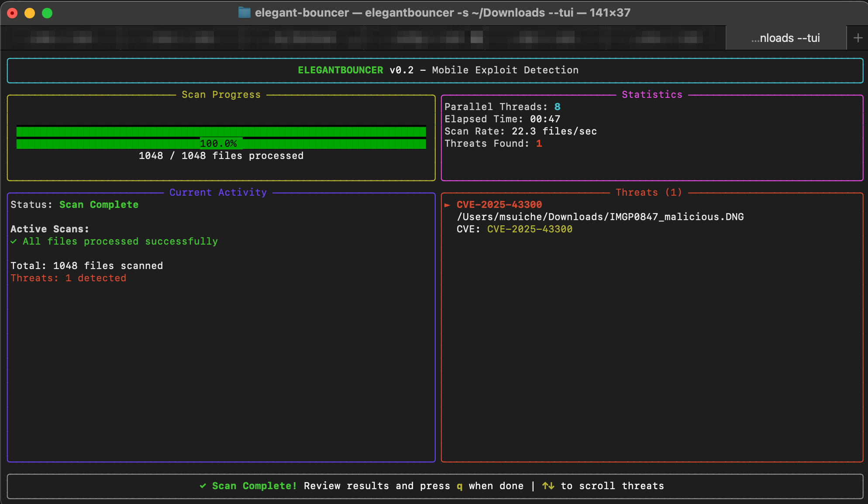Click the checkmark icon beside 'Scan Complete!'
Image resolution: width=868 pixels, height=504 pixels.
point(203,486)
